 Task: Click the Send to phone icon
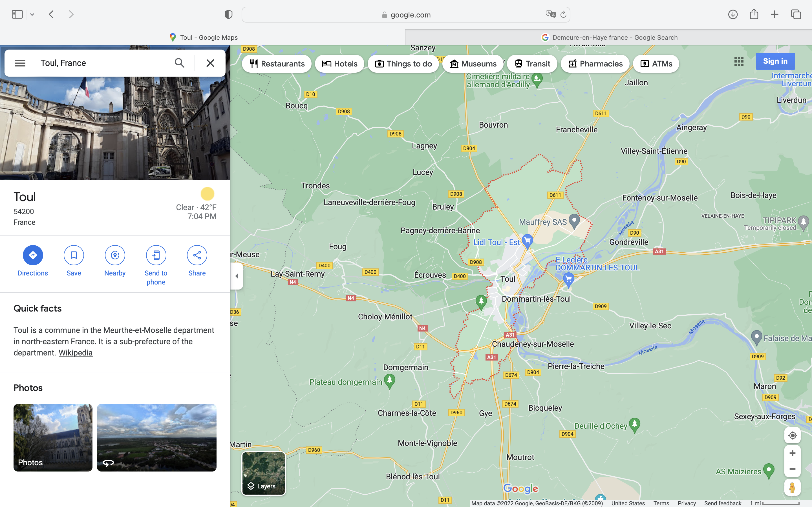156,255
